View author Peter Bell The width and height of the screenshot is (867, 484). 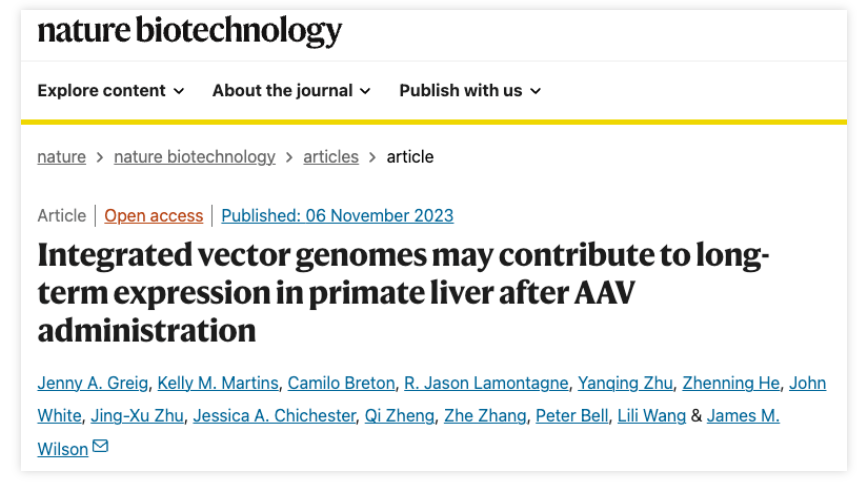pos(572,415)
